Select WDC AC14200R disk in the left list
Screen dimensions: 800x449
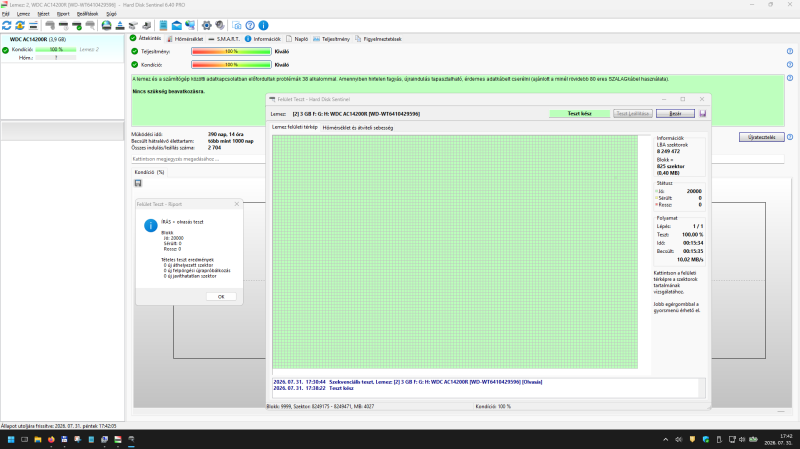coord(62,48)
